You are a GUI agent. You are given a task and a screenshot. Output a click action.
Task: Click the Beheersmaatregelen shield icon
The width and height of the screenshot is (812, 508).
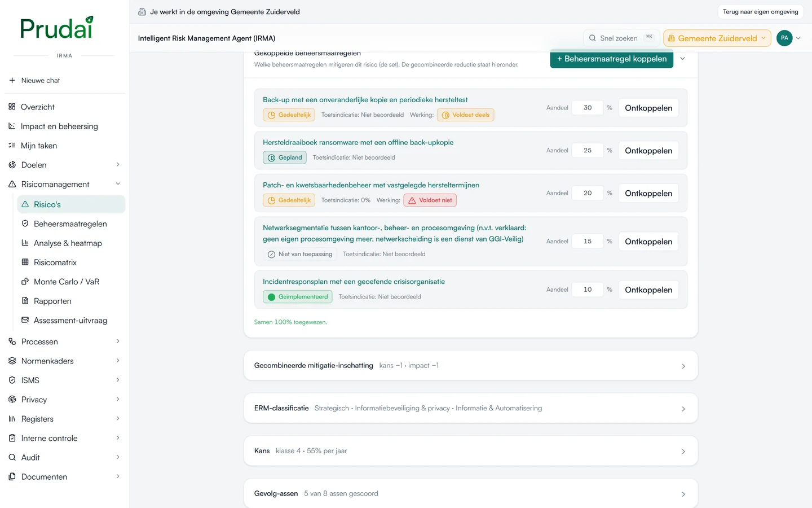25,224
